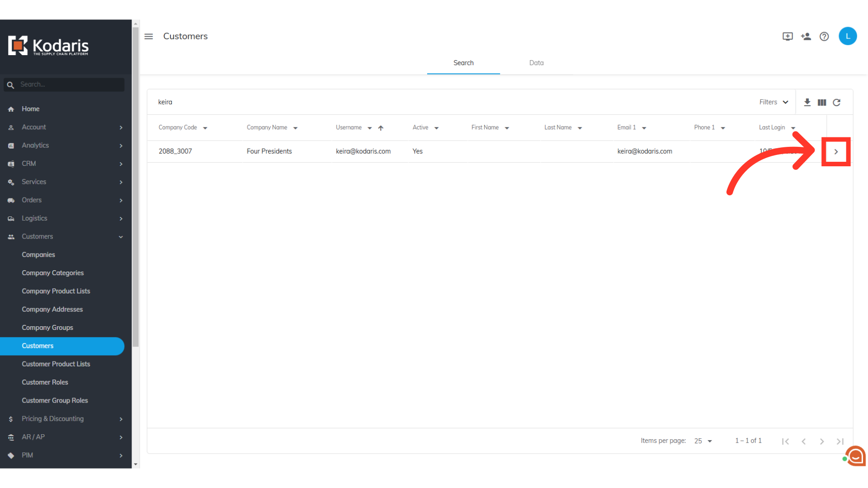Refresh the customers table
The height and width of the screenshot is (488, 868).
pyautogui.click(x=837, y=103)
